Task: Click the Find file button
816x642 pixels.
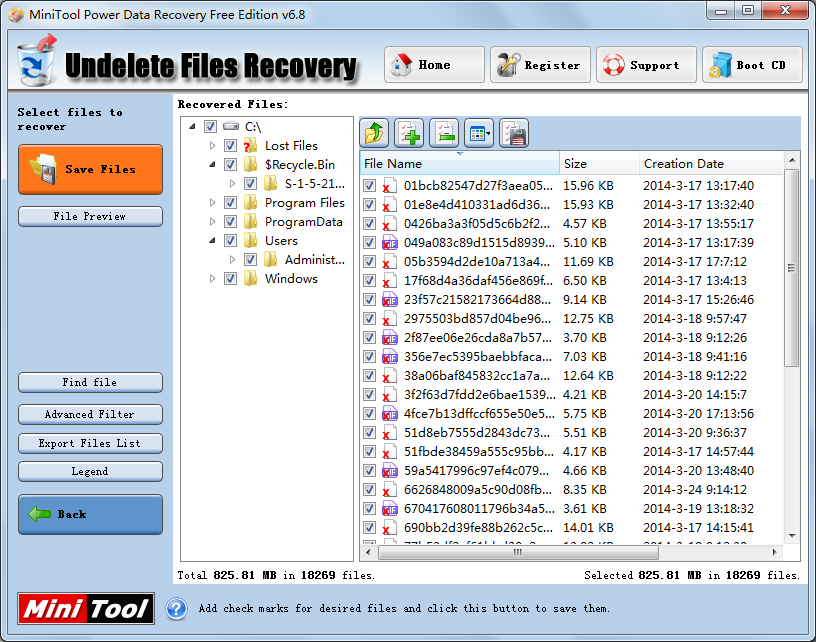Action: click(91, 382)
